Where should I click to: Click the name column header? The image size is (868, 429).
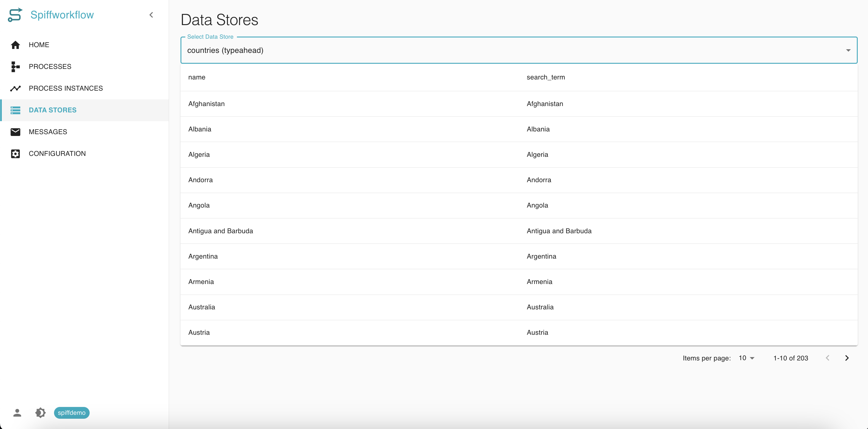[x=197, y=77]
